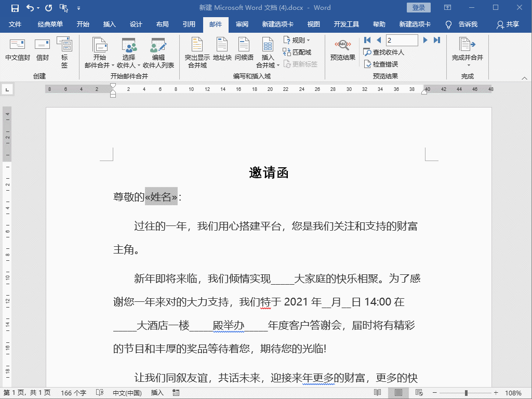This screenshot has width=532, height=399.
Task: Open the 文件 menu
Action: (x=15, y=24)
